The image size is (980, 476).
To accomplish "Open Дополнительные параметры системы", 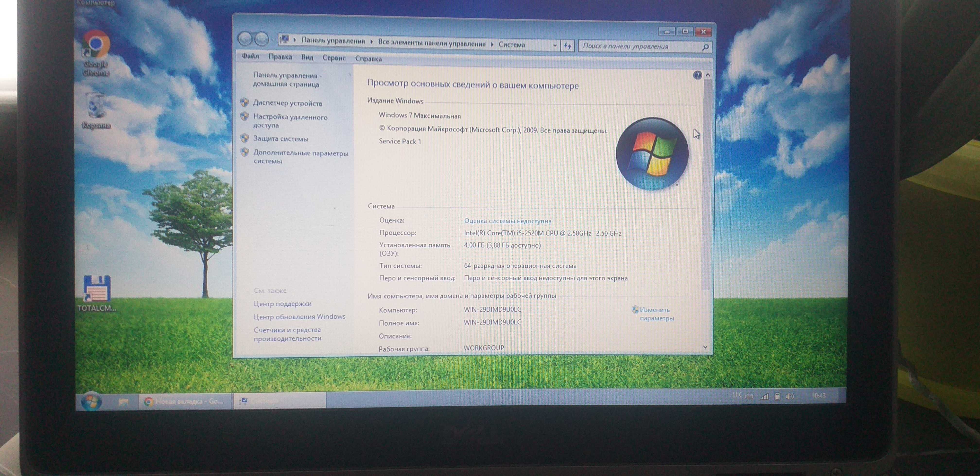I will (301, 157).
